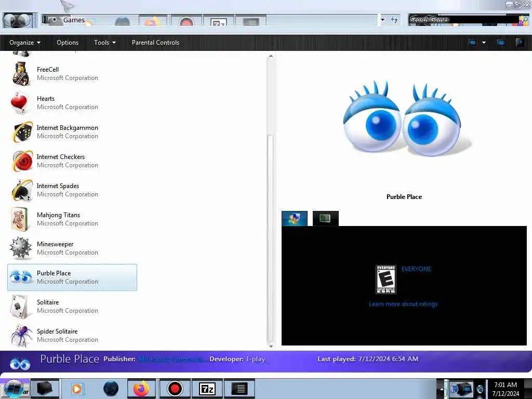
Task: Show hidden system tray icons
Action: (x=442, y=389)
